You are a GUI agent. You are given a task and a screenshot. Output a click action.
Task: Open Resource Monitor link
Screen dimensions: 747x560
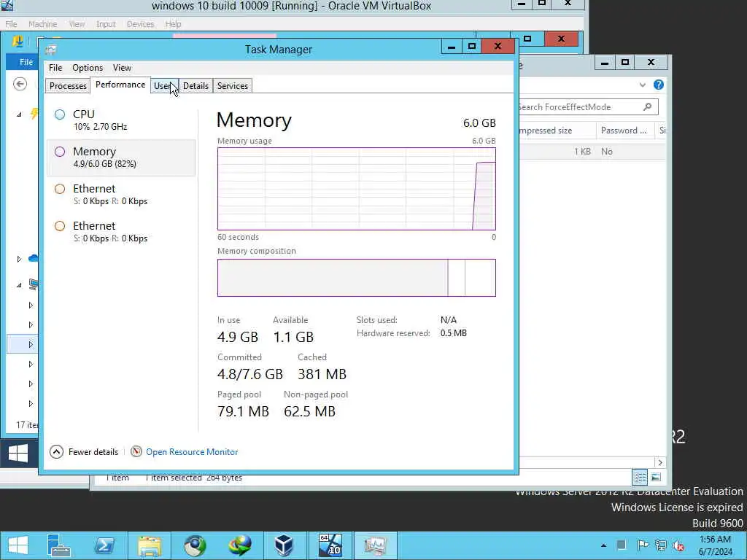click(x=192, y=452)
